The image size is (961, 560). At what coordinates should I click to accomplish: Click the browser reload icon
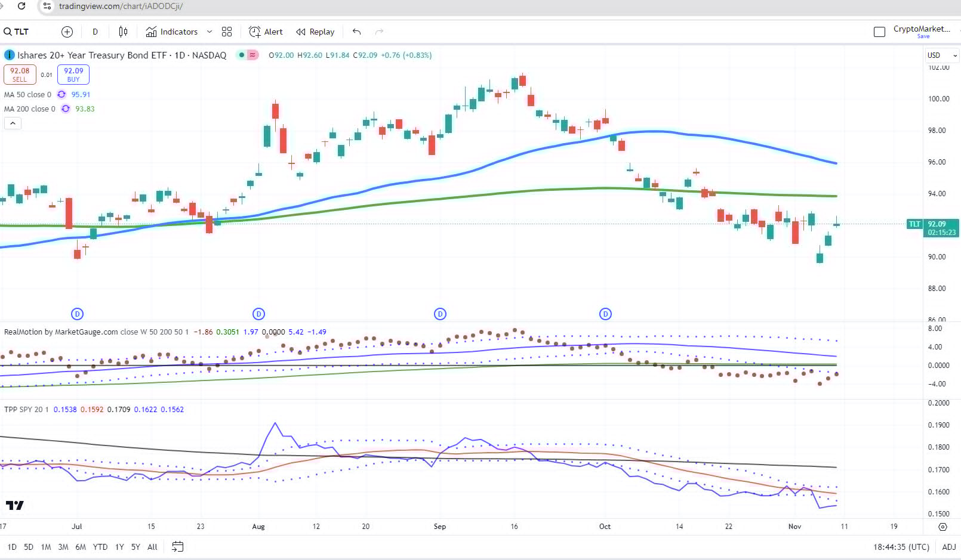pos(21,6)
